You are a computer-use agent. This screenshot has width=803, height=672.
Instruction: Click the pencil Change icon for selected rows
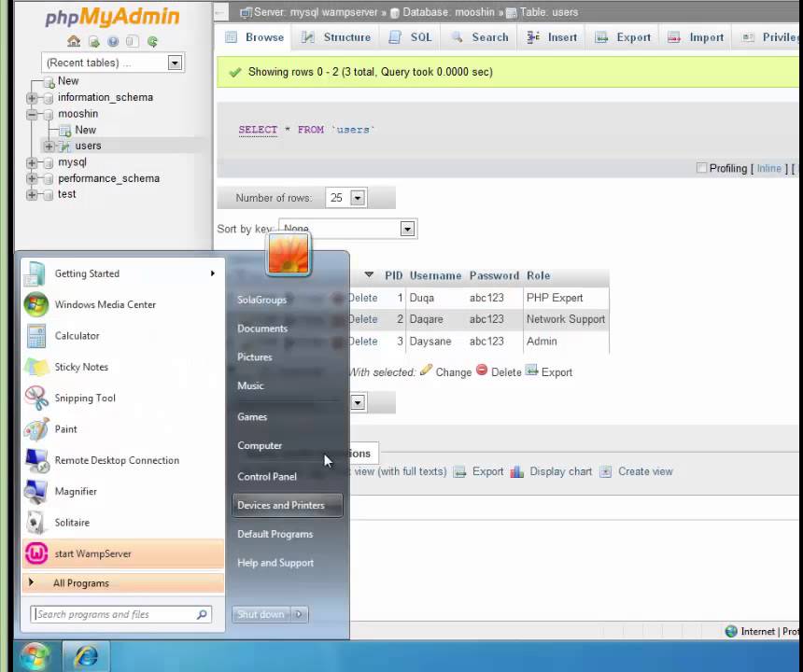(x=426, y=371)
